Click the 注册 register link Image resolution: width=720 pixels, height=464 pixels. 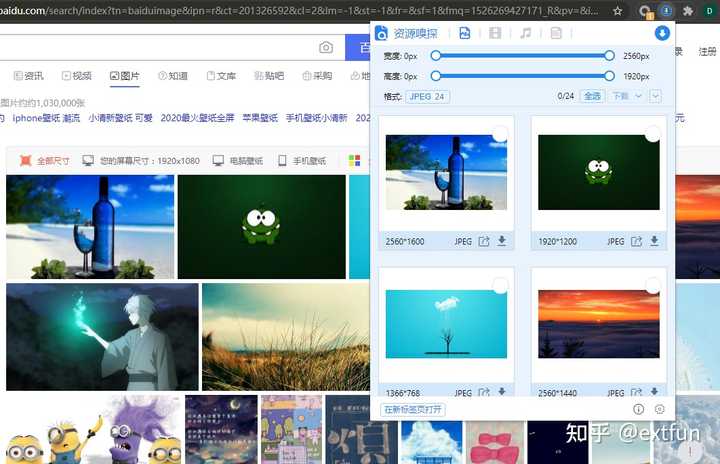pos(707,51)
